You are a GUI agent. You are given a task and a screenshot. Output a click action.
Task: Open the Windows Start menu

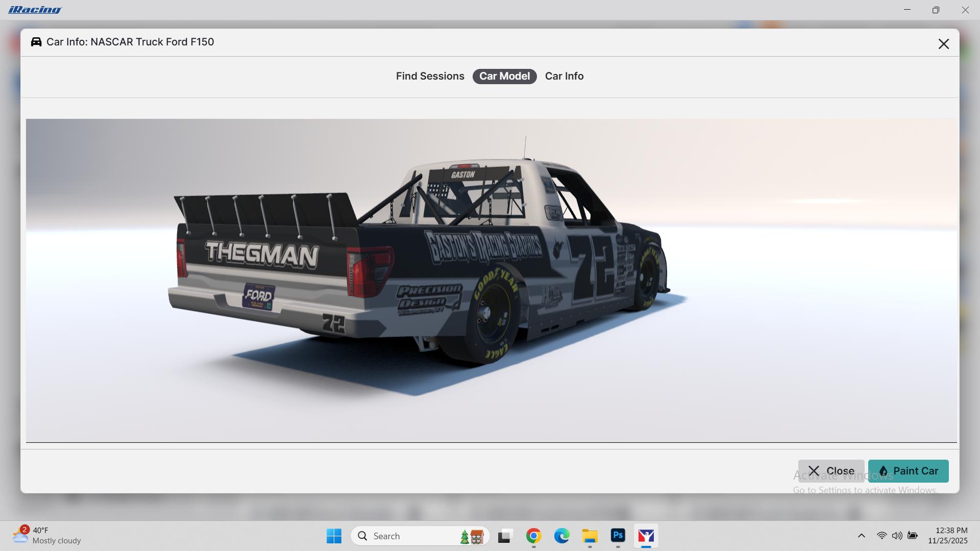[334, 536]
